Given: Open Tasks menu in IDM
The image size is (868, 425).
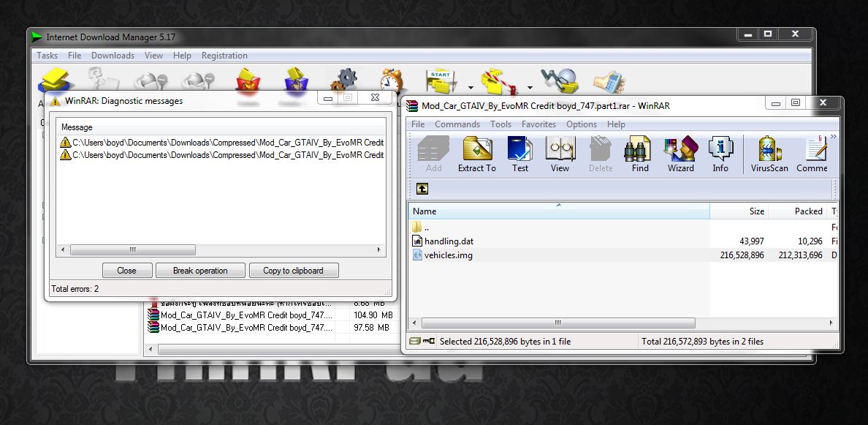Looking at the screenshot, I should pyautogui.click(x=47, y=56).
